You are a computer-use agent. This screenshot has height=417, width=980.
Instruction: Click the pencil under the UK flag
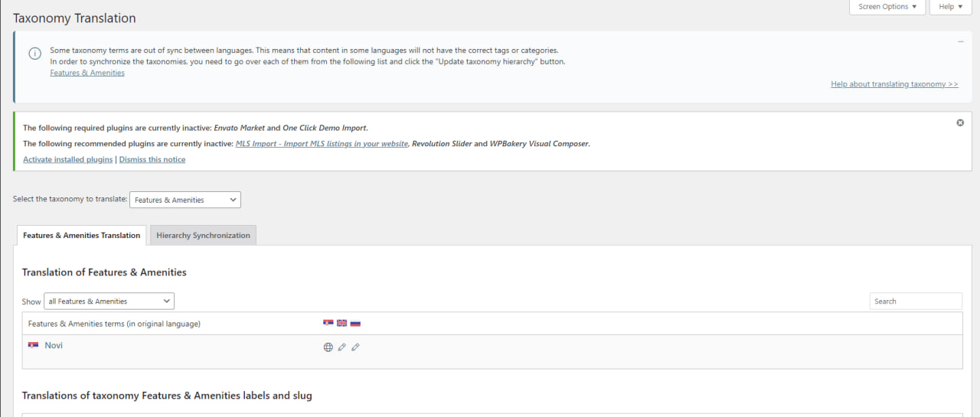(x=342, y=347)
